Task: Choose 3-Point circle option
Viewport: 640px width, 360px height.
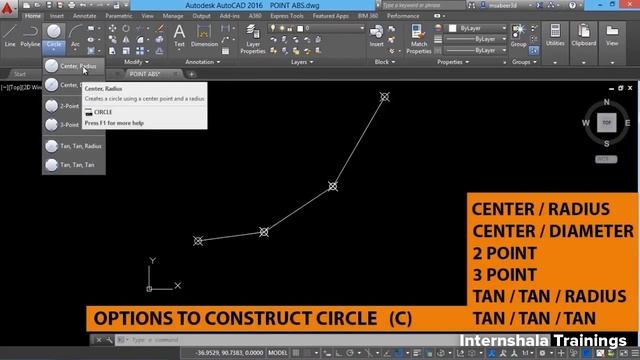Action: [63, 125]
